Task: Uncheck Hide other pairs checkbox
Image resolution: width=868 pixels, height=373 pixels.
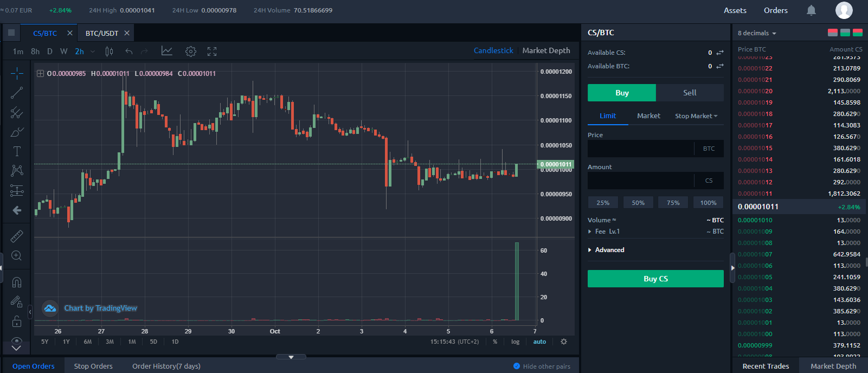Action: [x=517, y=366]
